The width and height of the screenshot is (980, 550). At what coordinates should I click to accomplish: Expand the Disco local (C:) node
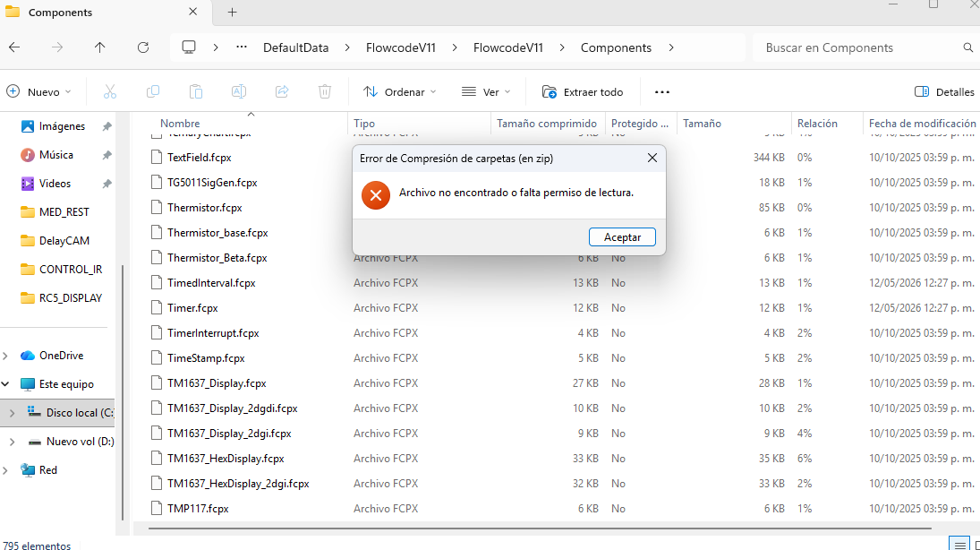pos(12,413)
